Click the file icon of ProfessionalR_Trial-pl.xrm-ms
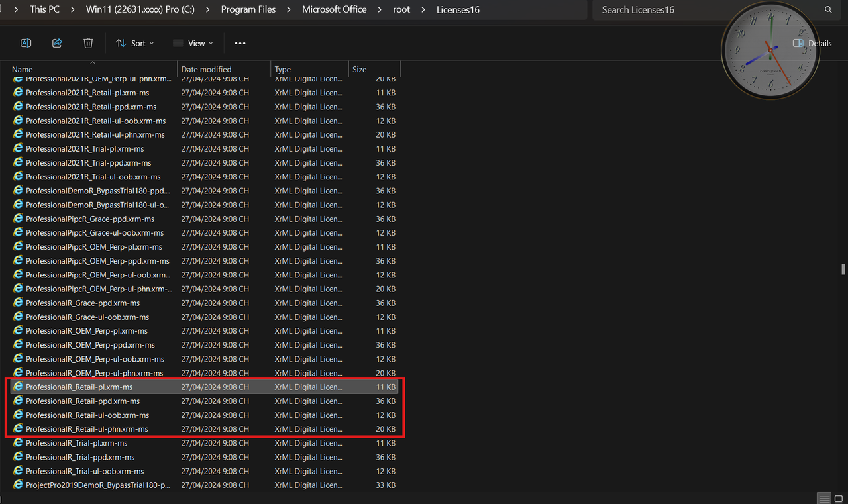 click(18, 443)
